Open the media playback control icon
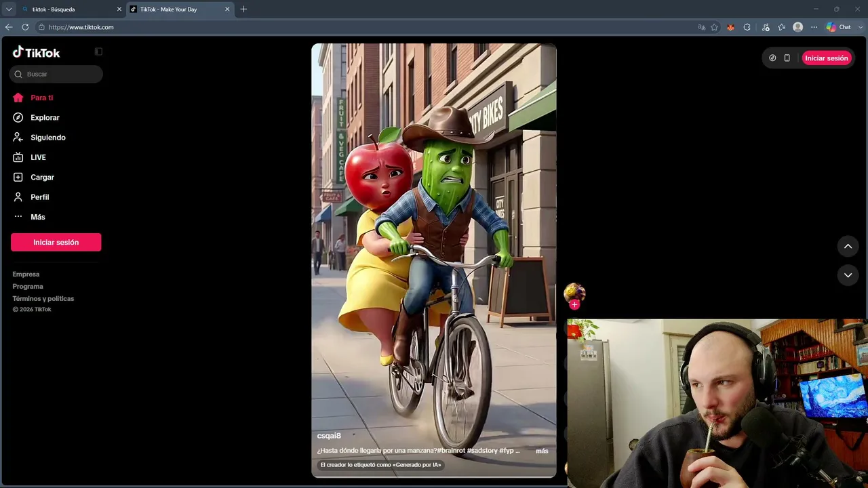The height and width of the screenshot is (488, 868). (x=766, y=27)
